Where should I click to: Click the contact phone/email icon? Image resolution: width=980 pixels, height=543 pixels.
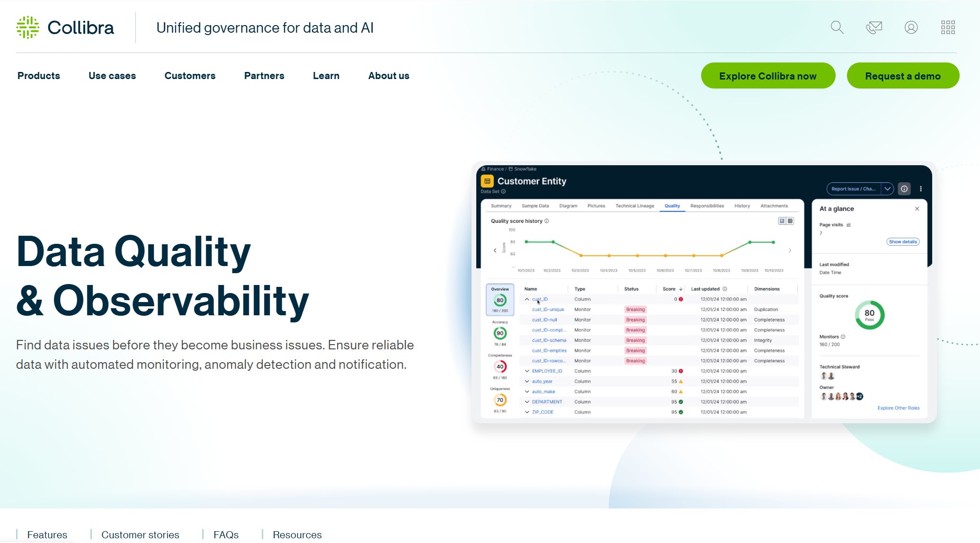pos(873,27)
